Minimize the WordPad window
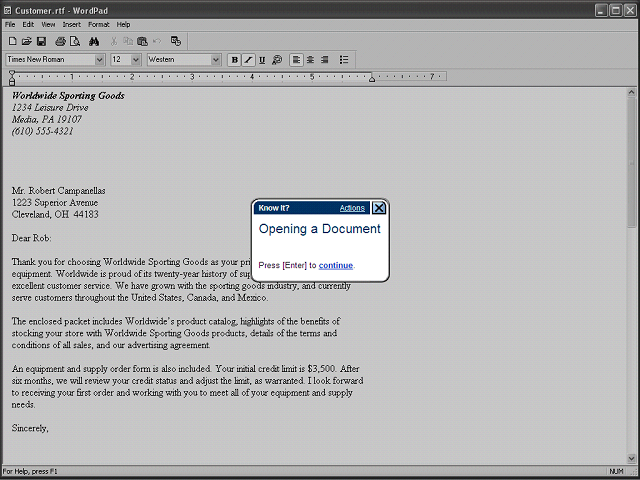Viewport: 640px width, 480px height. click(601, 11)
